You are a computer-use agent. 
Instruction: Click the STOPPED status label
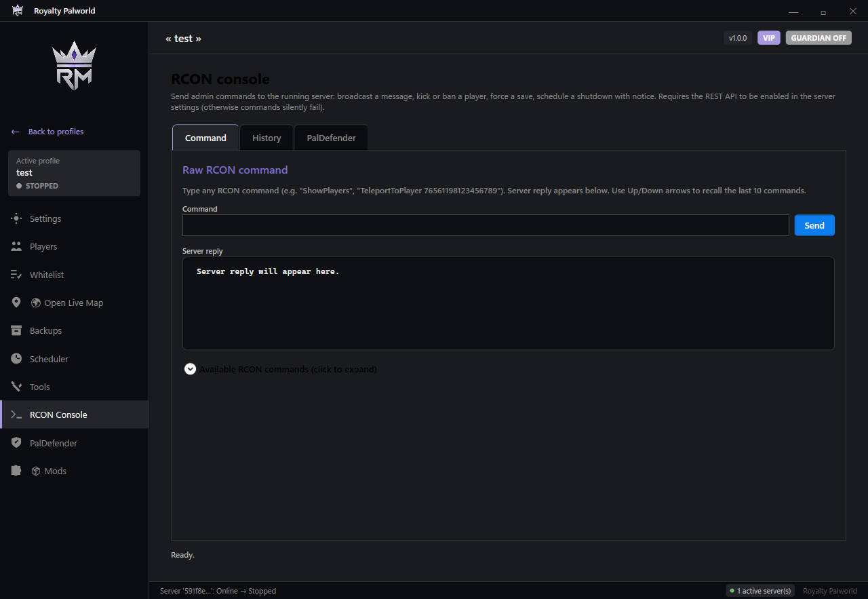tap(42, 186)
